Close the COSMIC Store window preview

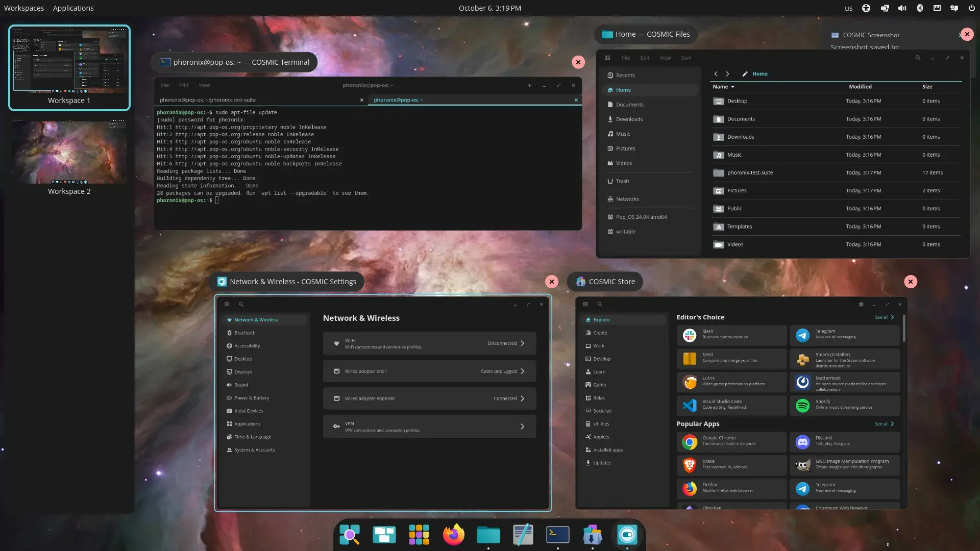point(911,282)
